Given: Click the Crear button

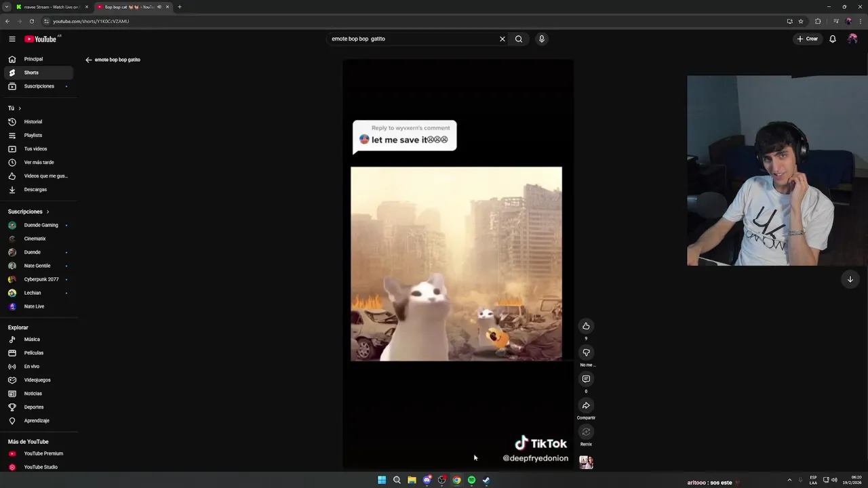Looking at the screenshot, I should tap(808, 39).
